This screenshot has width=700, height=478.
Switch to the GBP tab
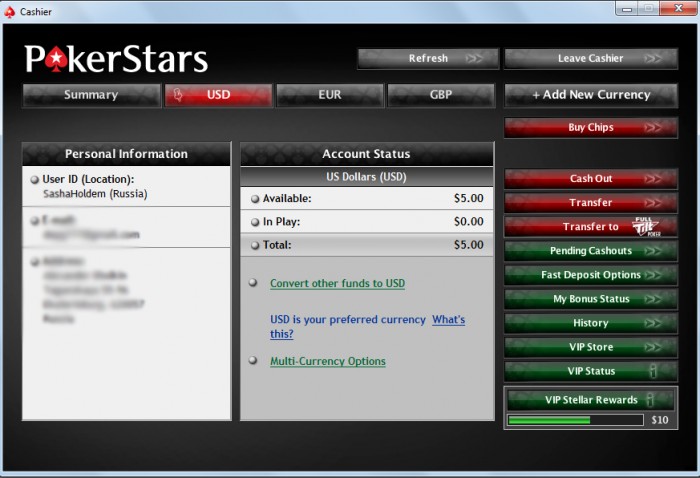click(441, 95)
